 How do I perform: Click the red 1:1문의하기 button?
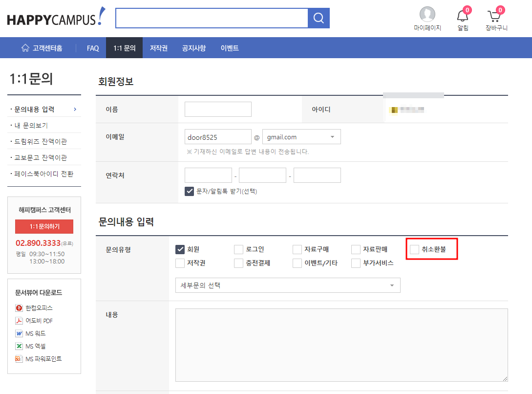click(x=44, y=226)
